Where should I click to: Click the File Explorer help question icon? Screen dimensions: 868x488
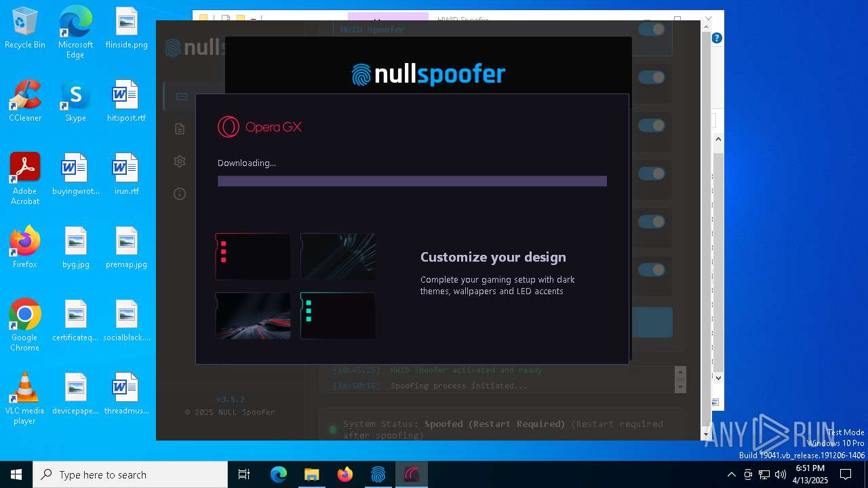click(717, 38)
